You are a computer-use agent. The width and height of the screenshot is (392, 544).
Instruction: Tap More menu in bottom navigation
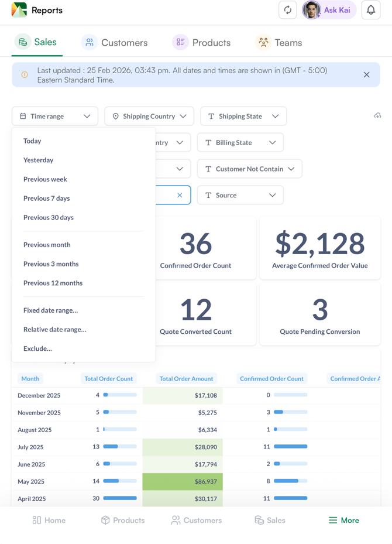tap(344, 520)
